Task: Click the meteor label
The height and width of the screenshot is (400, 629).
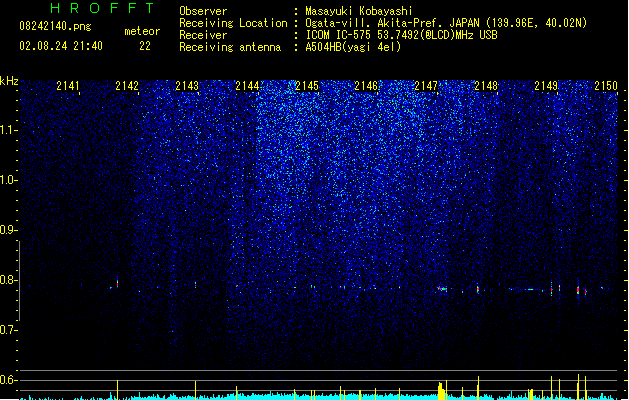Action: pyautogui.click(x=142, y=31)
